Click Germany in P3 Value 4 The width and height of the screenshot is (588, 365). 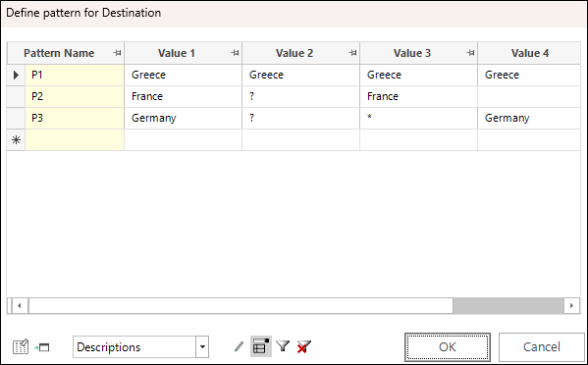(529, 119)
